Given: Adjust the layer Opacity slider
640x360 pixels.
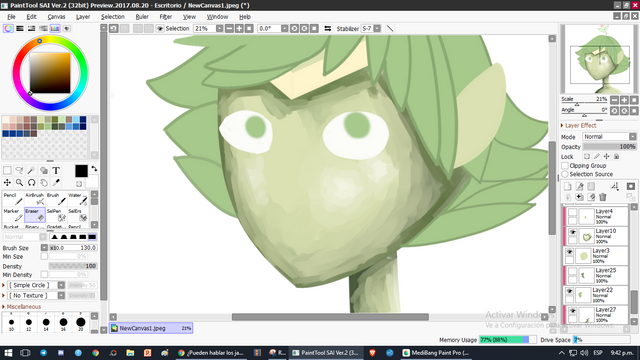Looking at the screenshot, I should point(609,147).
